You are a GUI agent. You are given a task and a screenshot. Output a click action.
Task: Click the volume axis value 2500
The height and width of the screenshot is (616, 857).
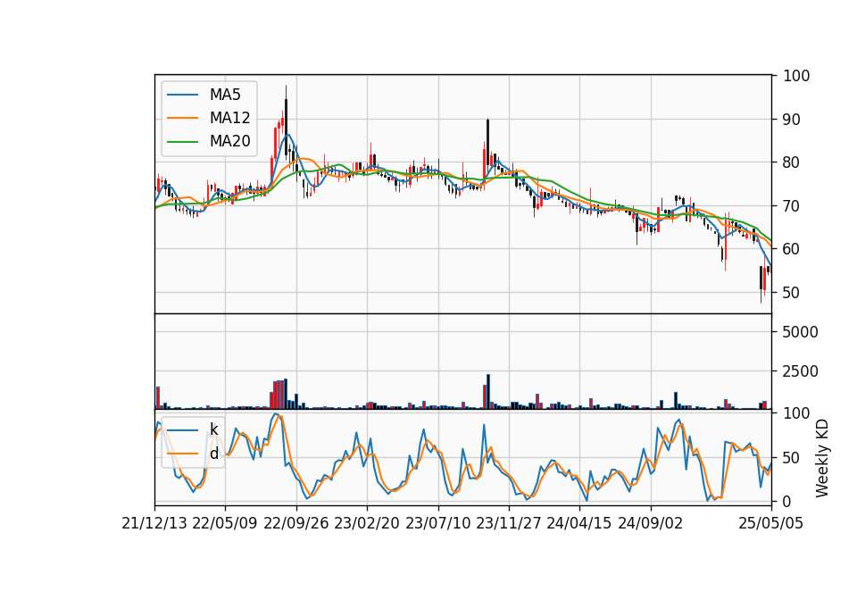click(800, 371)
